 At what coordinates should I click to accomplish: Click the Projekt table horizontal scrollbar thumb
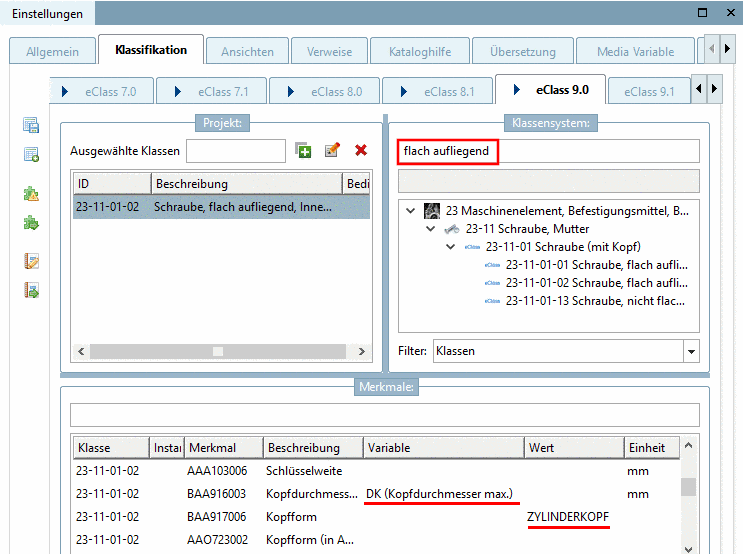[217, 351]
